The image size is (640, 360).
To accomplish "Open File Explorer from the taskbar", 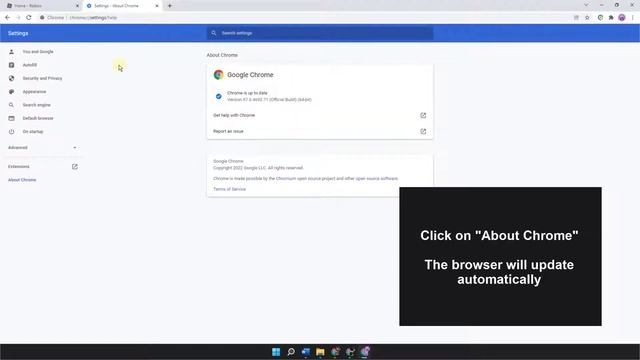I will [x=320, y=352].
